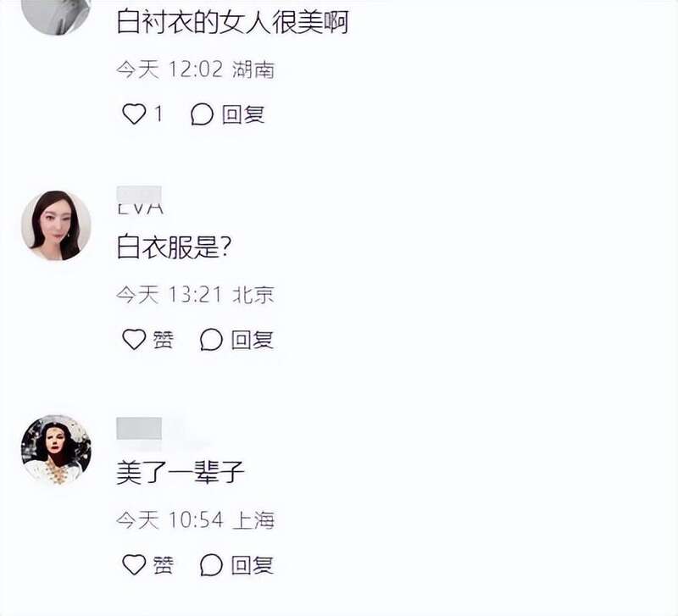This screenshot has height=616, width=678.
Task: Tap reply bubble icon under 美了一辈子 comment
Action: pos(211,565)
